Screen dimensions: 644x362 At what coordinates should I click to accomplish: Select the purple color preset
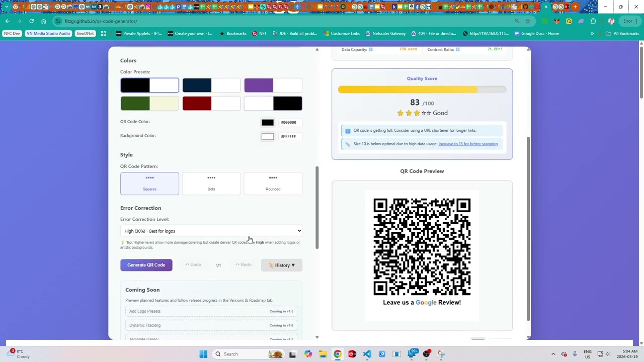[273, 85]
